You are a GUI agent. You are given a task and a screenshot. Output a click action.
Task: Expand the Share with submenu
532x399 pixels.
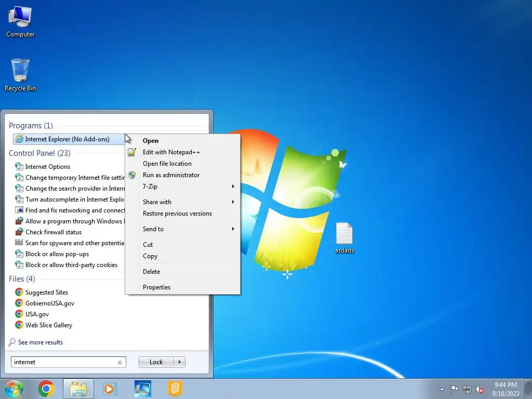[x=183, y=202]
